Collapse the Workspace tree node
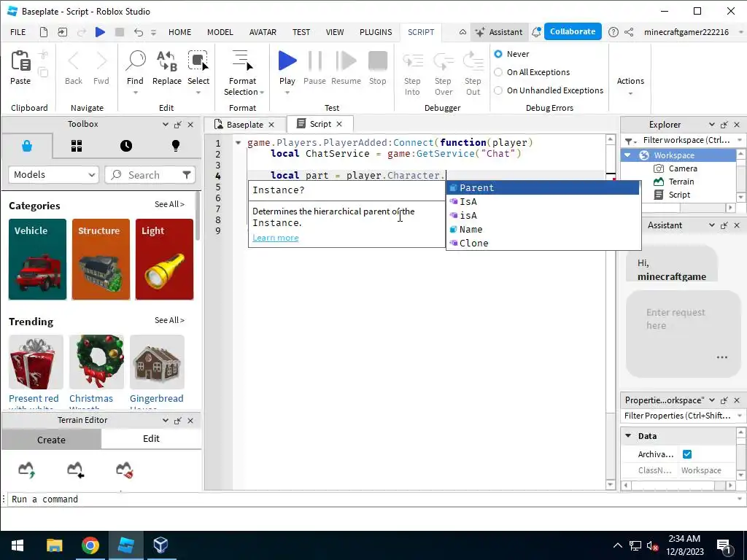This screenshot has width=747, height=560. point(628,155)
